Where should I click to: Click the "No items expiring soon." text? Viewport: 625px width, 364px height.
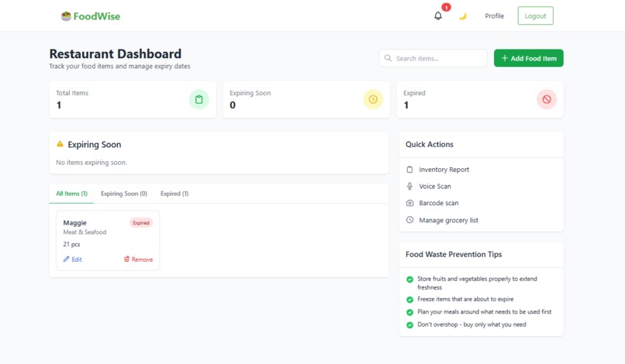click(92, 163)
